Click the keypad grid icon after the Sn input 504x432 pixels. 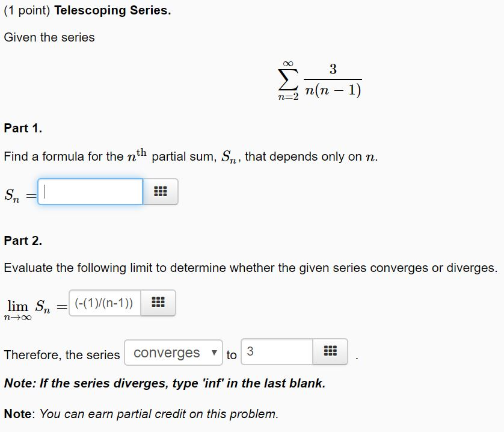click(x=161, y=191)
